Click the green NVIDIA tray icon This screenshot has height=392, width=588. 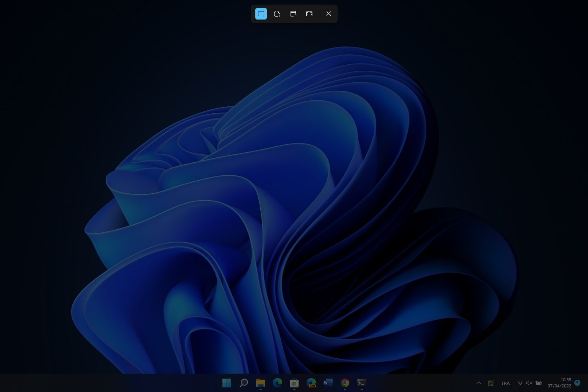click(491, 383)
